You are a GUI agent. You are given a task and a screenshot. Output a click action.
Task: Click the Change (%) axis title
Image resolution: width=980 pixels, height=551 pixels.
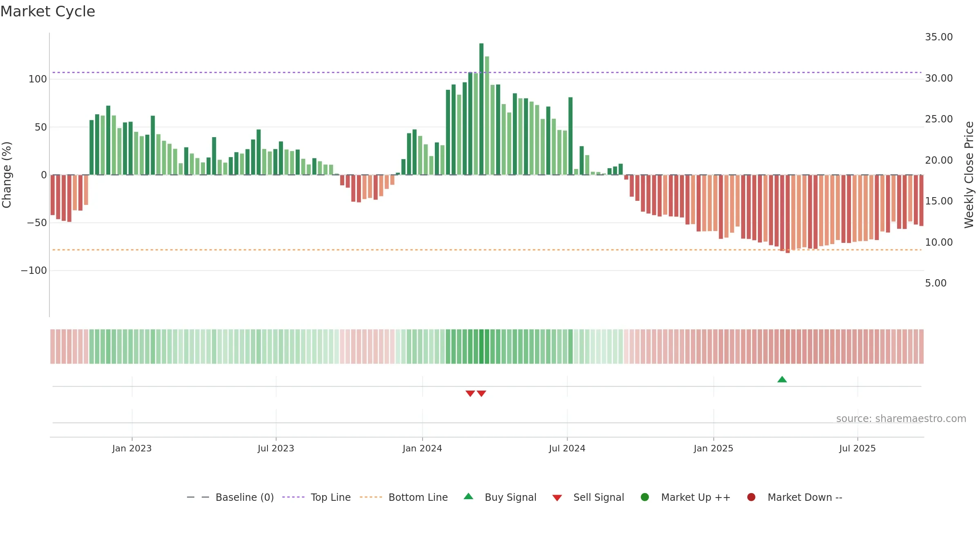click(x=7, y=175)
